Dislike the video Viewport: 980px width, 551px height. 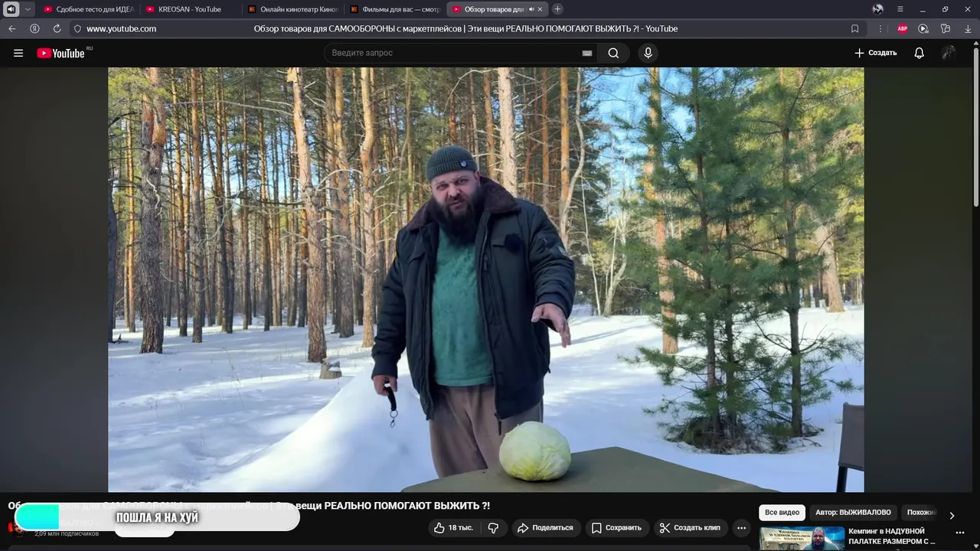(x=493, y=528)
